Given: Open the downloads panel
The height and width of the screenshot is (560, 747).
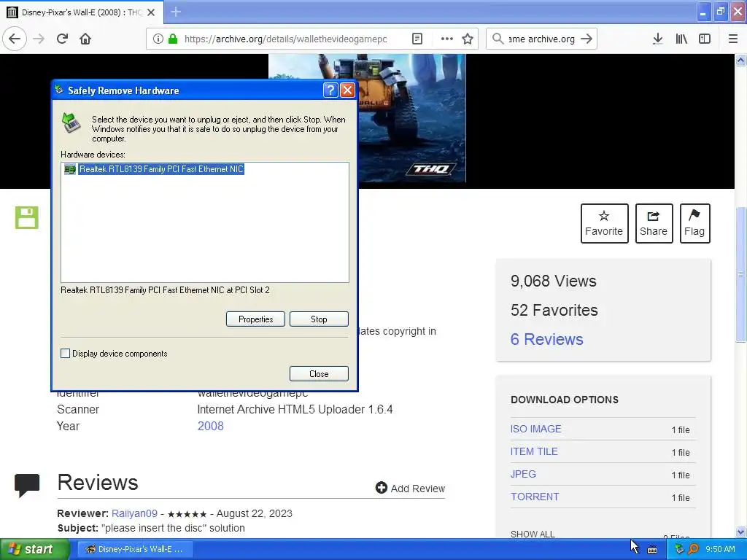Looking at the screenshot, I should (657, 39).
